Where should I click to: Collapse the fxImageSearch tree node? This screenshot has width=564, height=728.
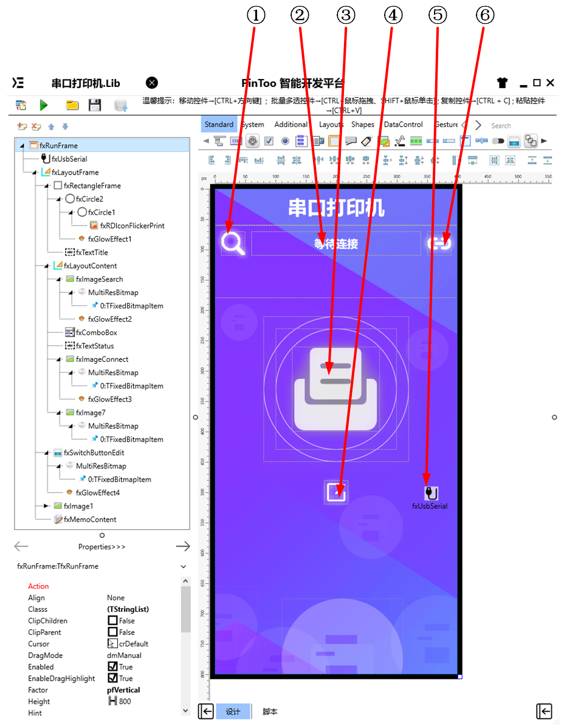(59, 280)
